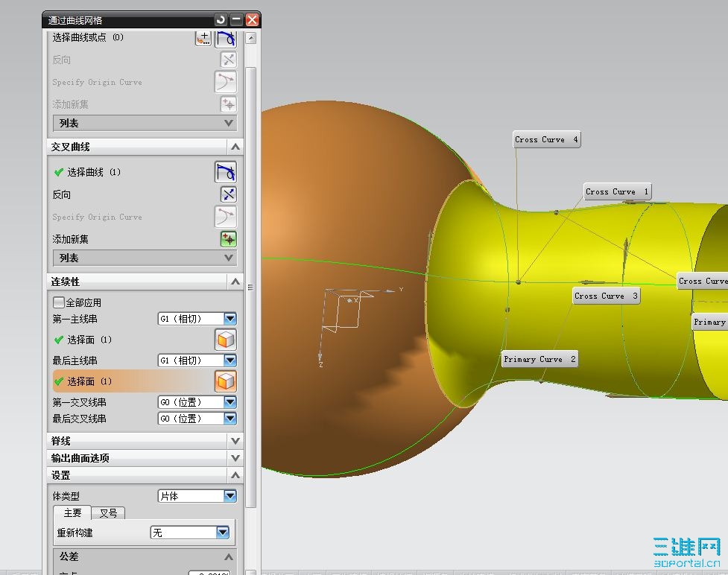Click the reverse direction icon in primary curves
Viewport: 728px width, 575px height.
pos(228,60)
